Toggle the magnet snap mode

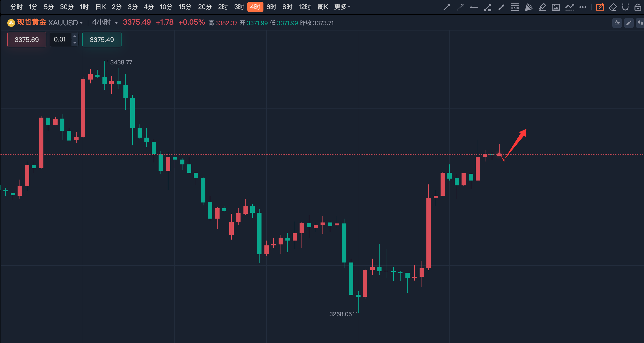[x=625, y=7]
